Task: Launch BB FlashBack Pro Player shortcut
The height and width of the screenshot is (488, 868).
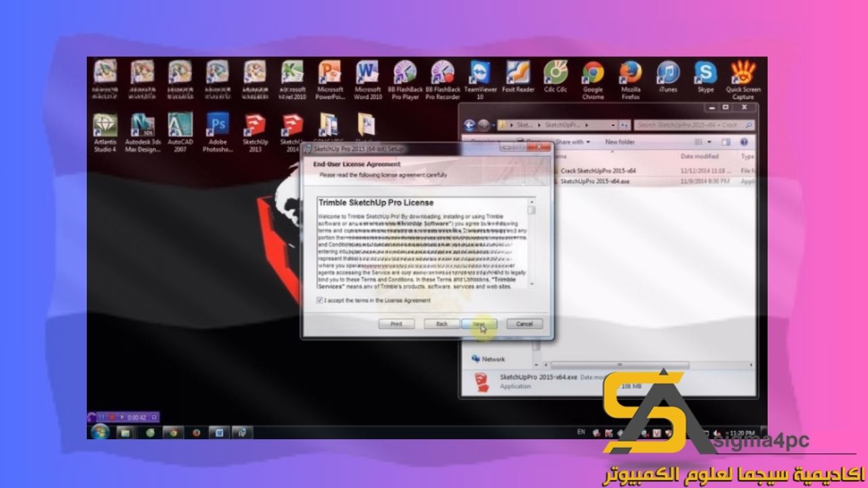Action: point(405,80)
